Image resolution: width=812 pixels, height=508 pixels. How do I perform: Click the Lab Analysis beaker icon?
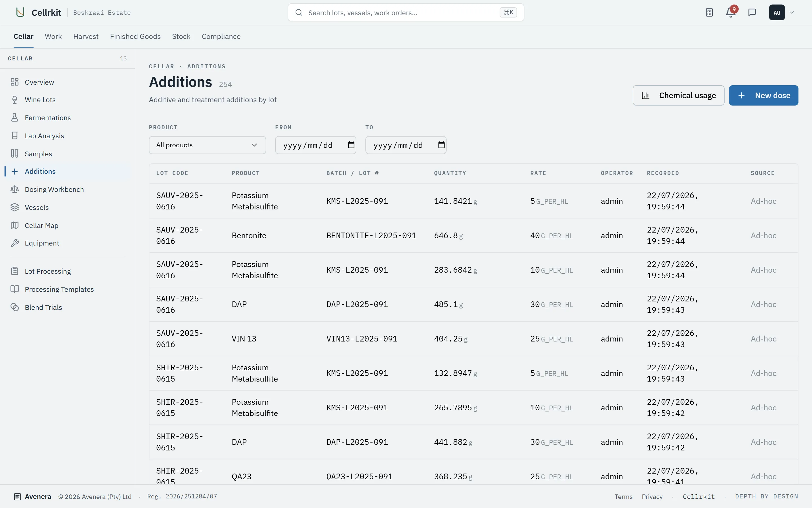(x=14, y=136)
